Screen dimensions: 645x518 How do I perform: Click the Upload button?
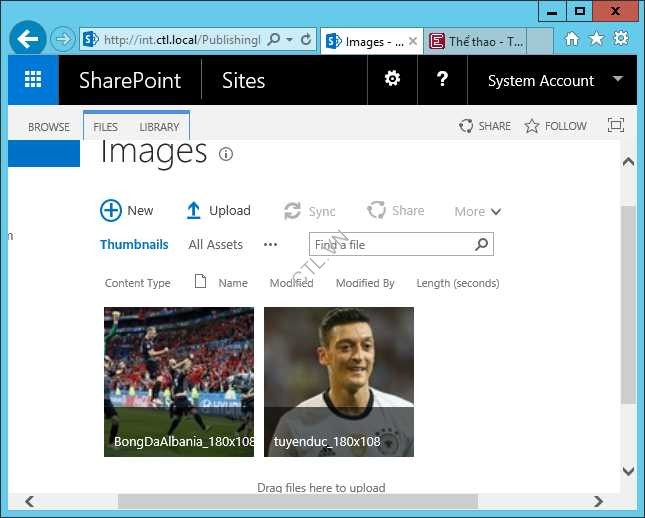(x=218, y=210)
